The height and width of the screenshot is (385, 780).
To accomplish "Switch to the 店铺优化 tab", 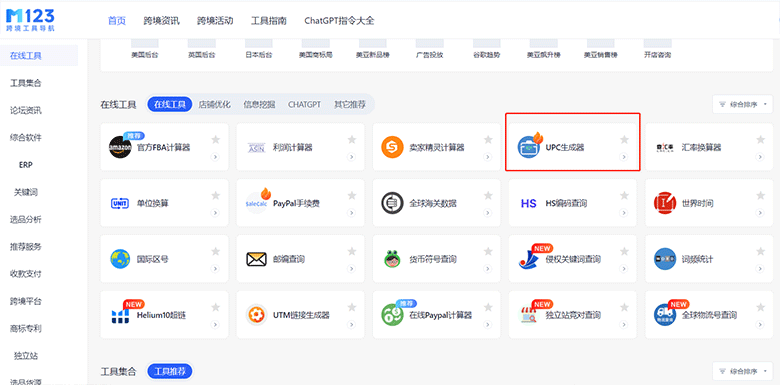I will [214, 105].
